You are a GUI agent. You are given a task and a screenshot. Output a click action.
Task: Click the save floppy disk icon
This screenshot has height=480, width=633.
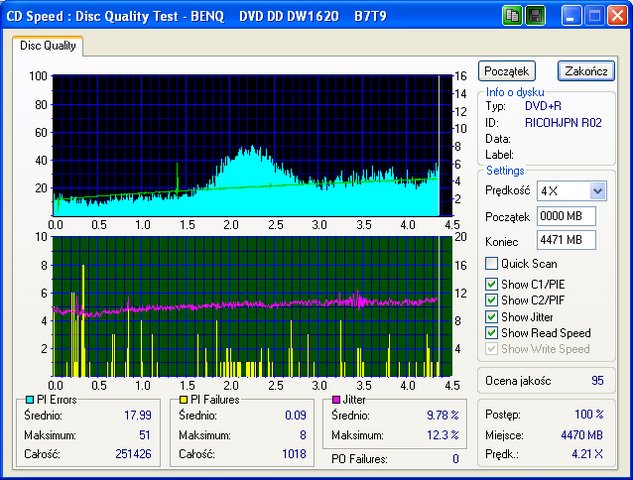[x=536, y=16]
